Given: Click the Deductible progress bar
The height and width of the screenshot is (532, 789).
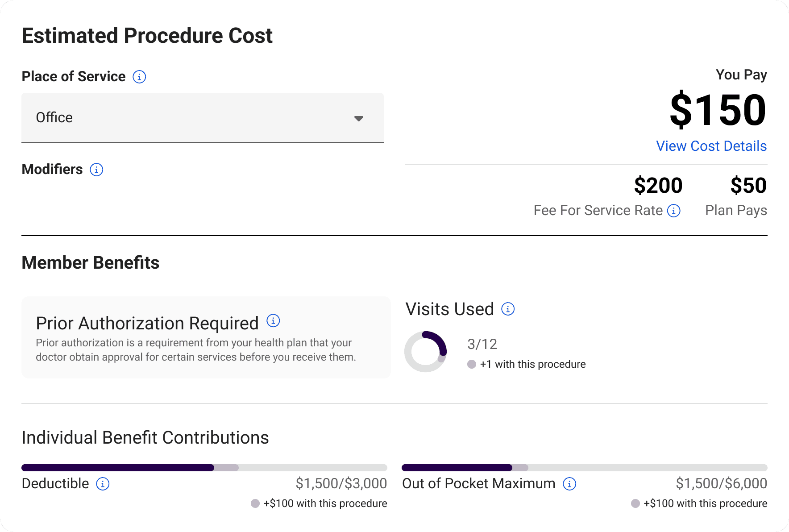Looking at the screenshot, I should (204, 468).
